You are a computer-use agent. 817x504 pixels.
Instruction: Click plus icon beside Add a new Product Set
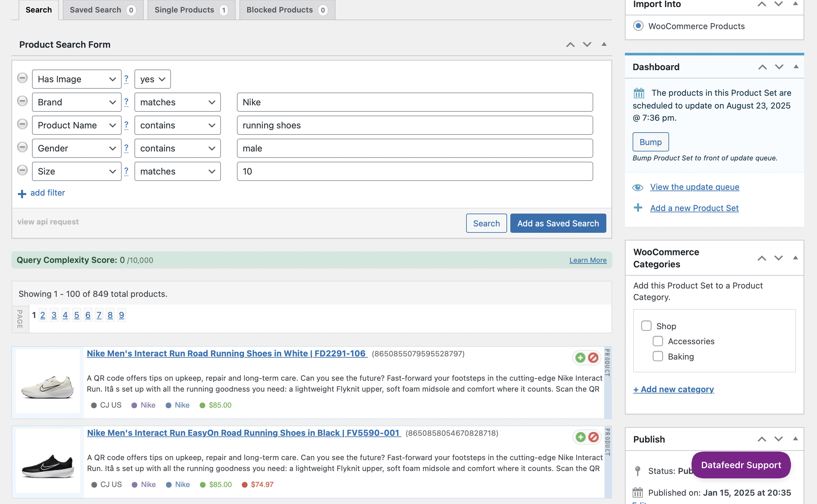click(x=638, y=208)
